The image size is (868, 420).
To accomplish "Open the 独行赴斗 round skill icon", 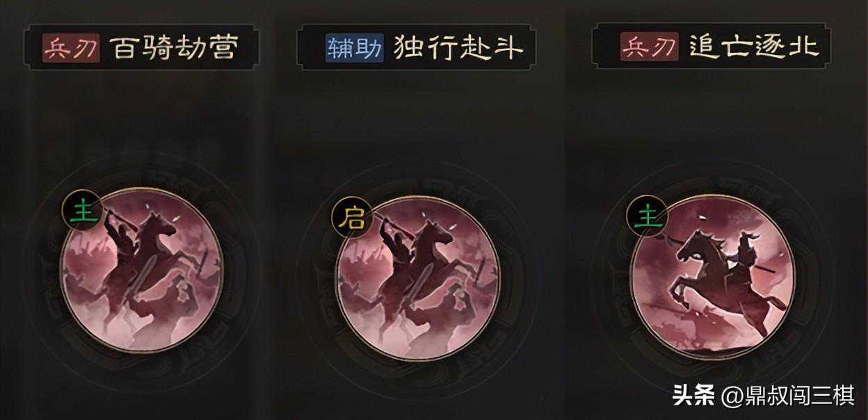I will (417, 277).
